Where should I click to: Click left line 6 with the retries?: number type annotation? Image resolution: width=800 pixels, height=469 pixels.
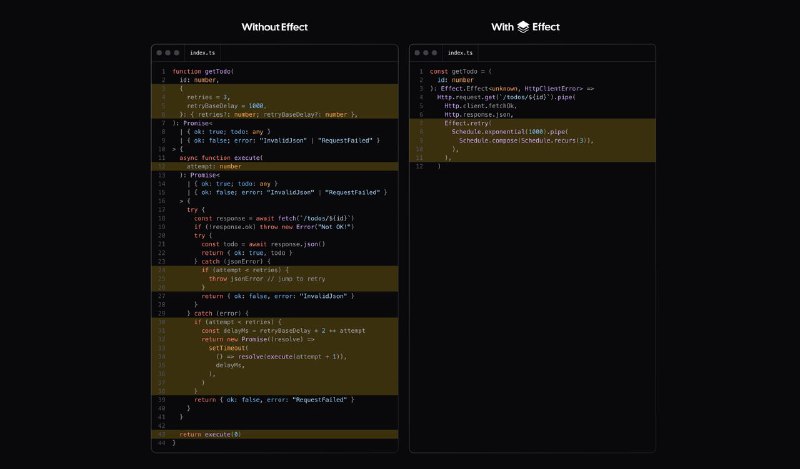click(268, 114)
